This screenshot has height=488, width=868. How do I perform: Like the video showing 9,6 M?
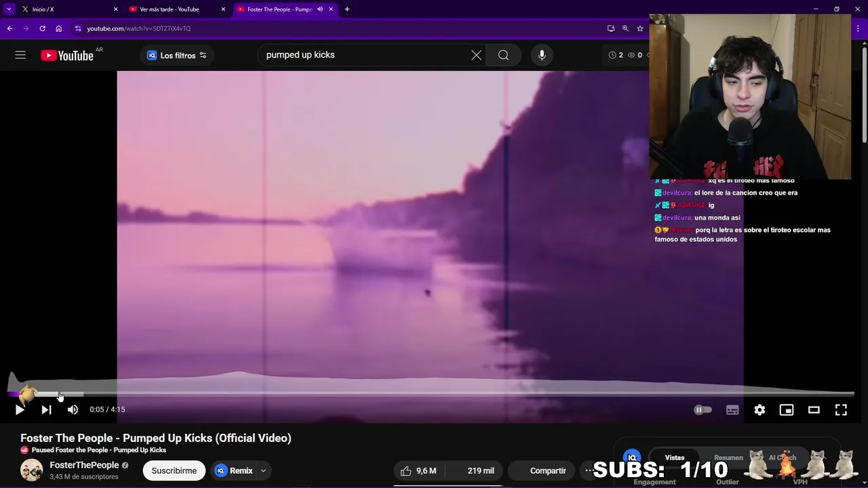418,470
